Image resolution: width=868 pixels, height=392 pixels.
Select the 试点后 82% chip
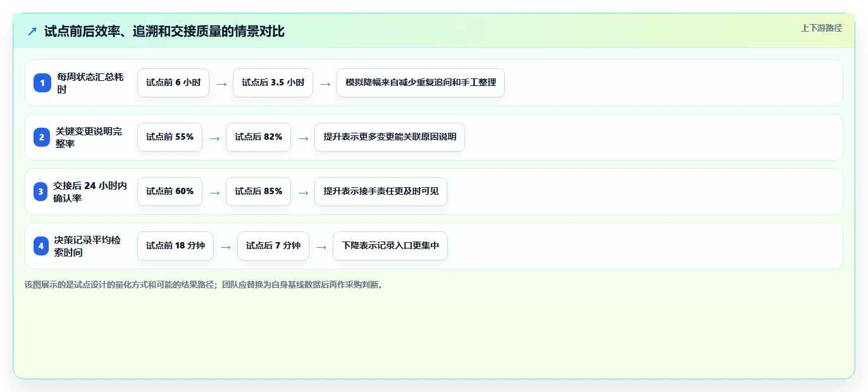258,137
